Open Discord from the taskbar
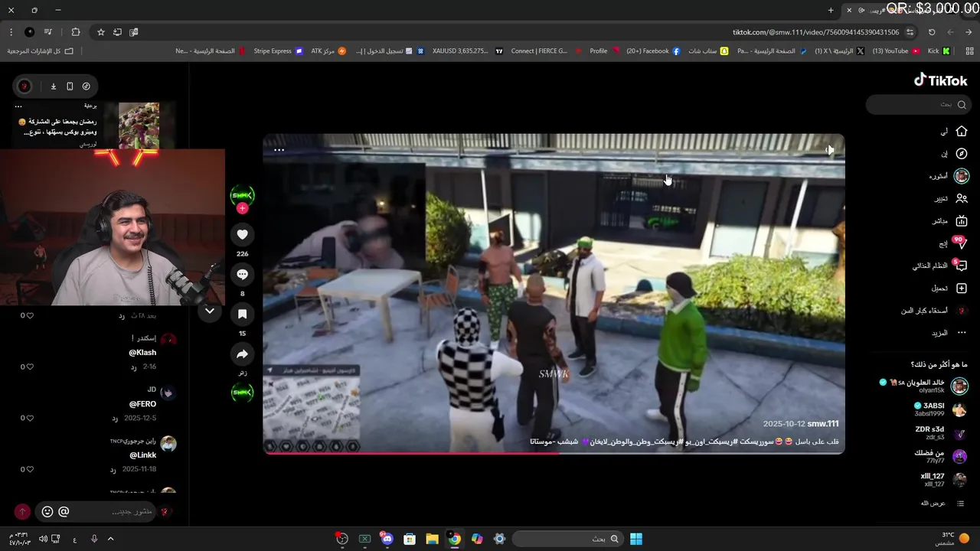 click(x=387, y=539)
